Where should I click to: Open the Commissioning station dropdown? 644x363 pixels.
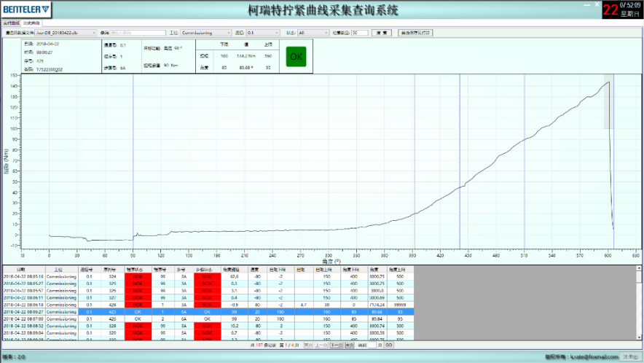pyautogui.click(x=206, y=33)
